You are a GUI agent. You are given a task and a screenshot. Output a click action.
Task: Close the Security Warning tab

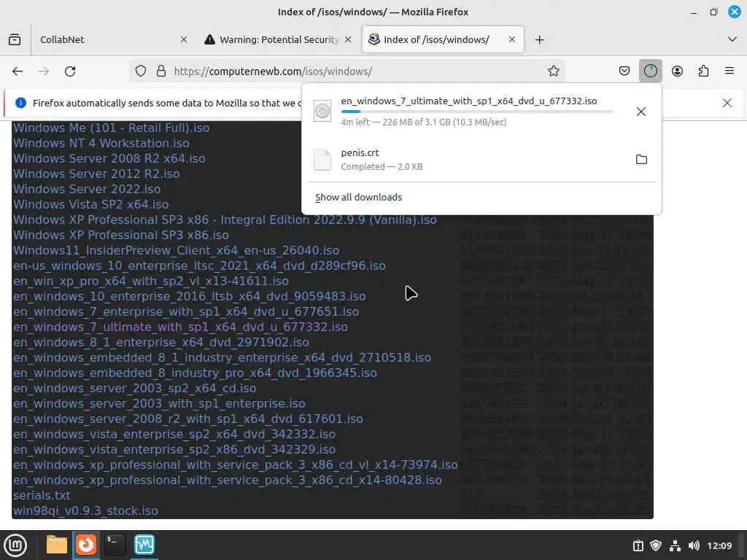pos(348,39)
